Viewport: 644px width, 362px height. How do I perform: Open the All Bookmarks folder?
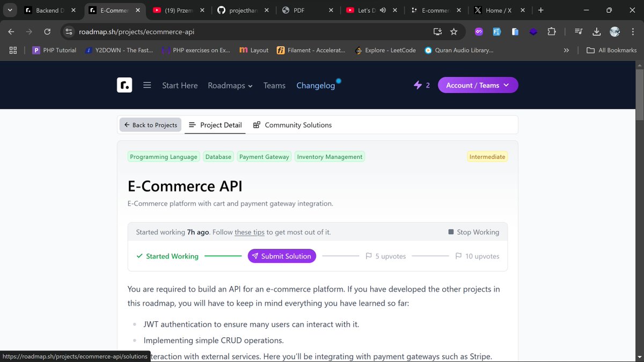[611, 50]
